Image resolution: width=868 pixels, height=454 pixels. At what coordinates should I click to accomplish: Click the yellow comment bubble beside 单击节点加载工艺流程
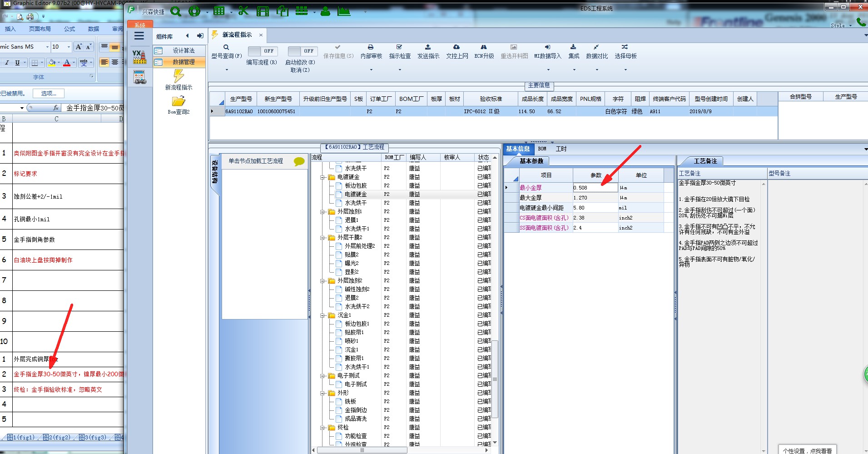pyautogui.click(x=299, y=161)
